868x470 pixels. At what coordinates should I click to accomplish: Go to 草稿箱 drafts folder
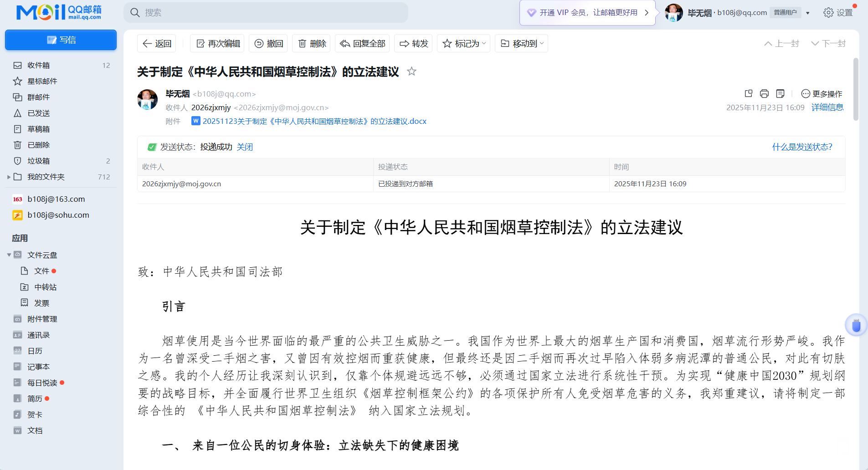[39, 129]
